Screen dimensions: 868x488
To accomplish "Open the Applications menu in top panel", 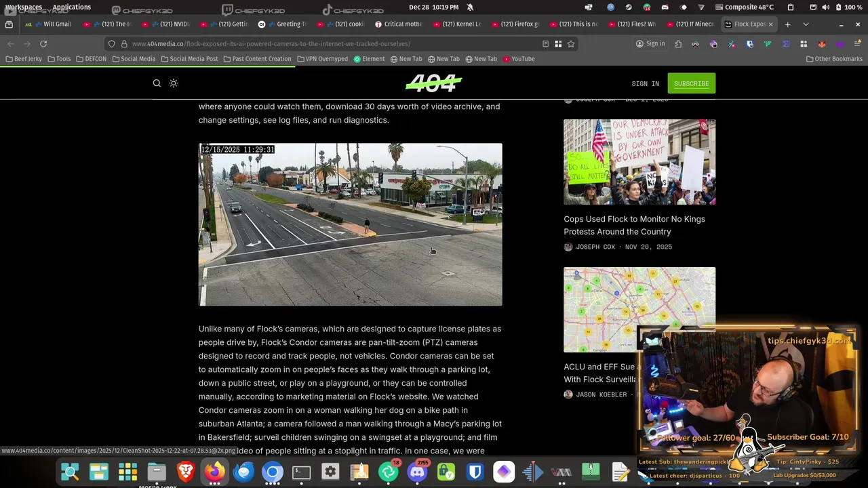I will pyautogui.click(x=71, y=7).
